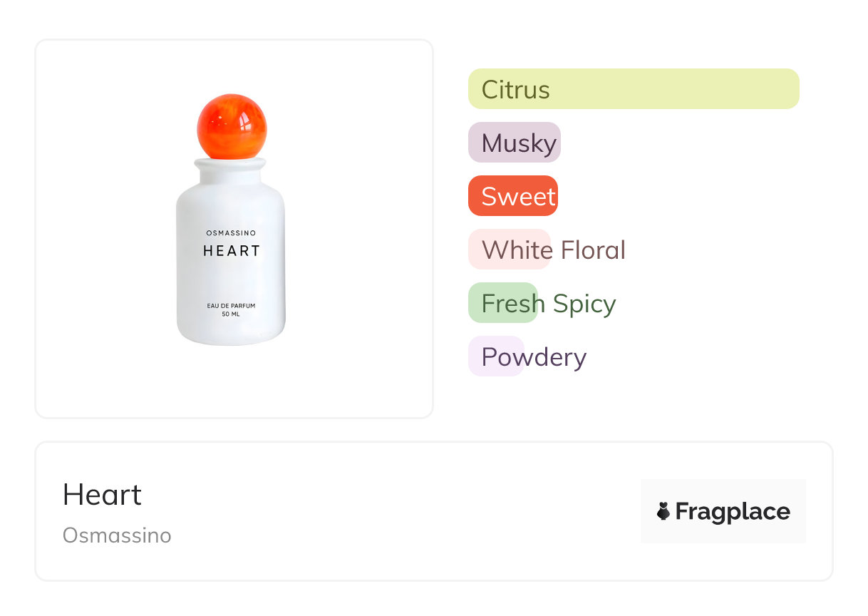This screenshot has height=616, width=868.
Task: Click the OSMASSINO text printed on bottle
Action: click(231, 233)
